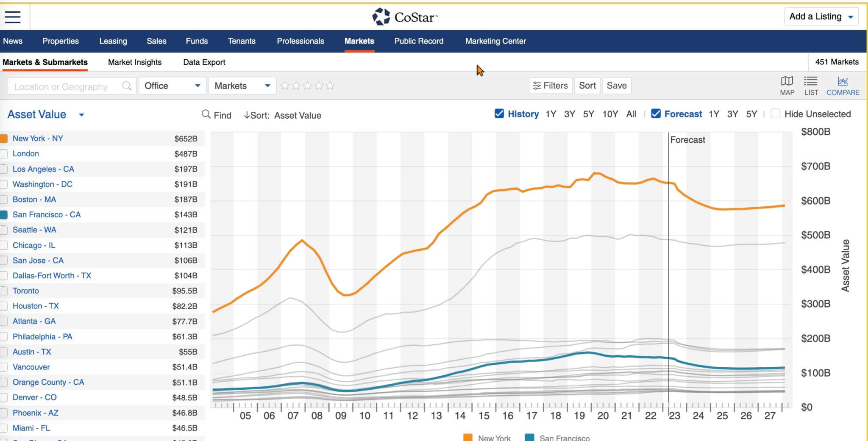Switch to MAP view
Viewport: 868px width, 441px height.
(787, 86)
